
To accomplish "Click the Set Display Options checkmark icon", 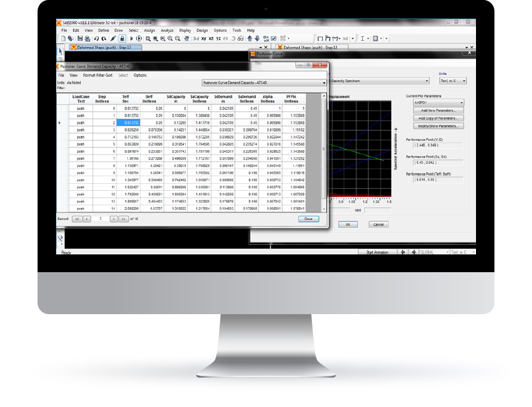I will click(274, 39).
